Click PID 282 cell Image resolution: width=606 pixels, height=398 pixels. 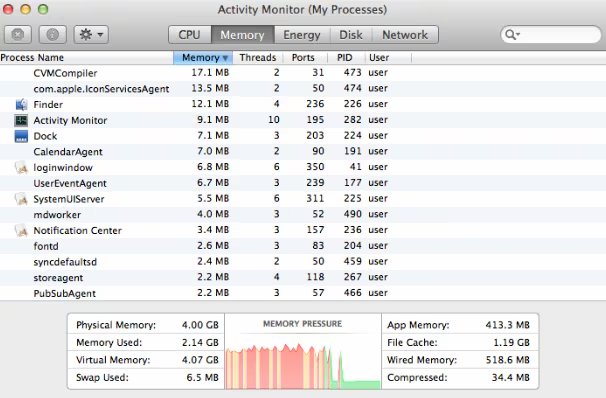(x=352, y=120)
